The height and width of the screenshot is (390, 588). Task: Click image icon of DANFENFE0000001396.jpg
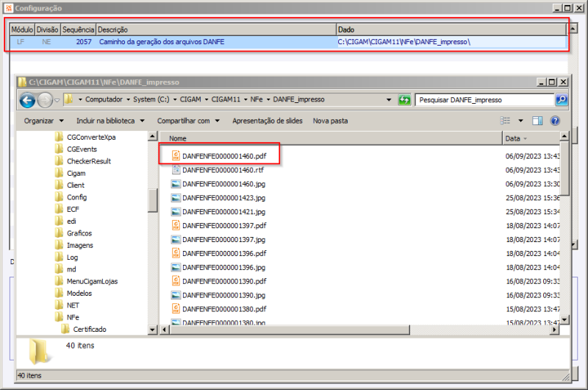point(176,267)
